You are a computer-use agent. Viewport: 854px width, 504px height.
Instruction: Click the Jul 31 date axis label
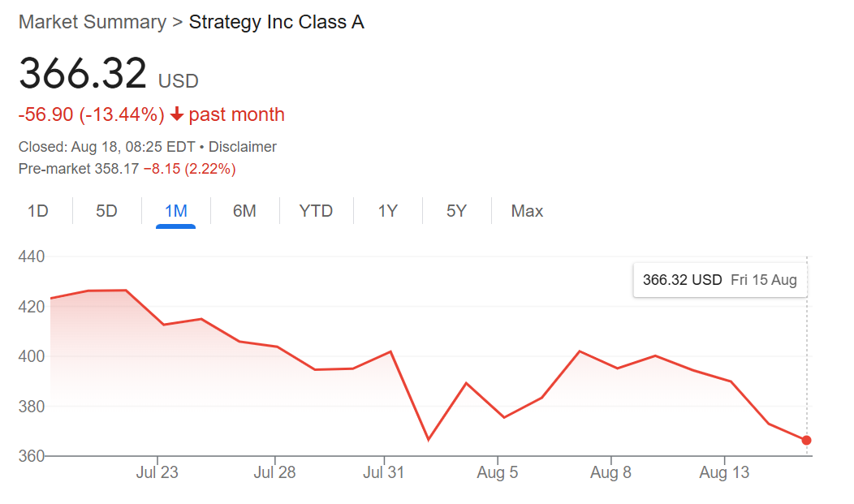click(384, 472)
